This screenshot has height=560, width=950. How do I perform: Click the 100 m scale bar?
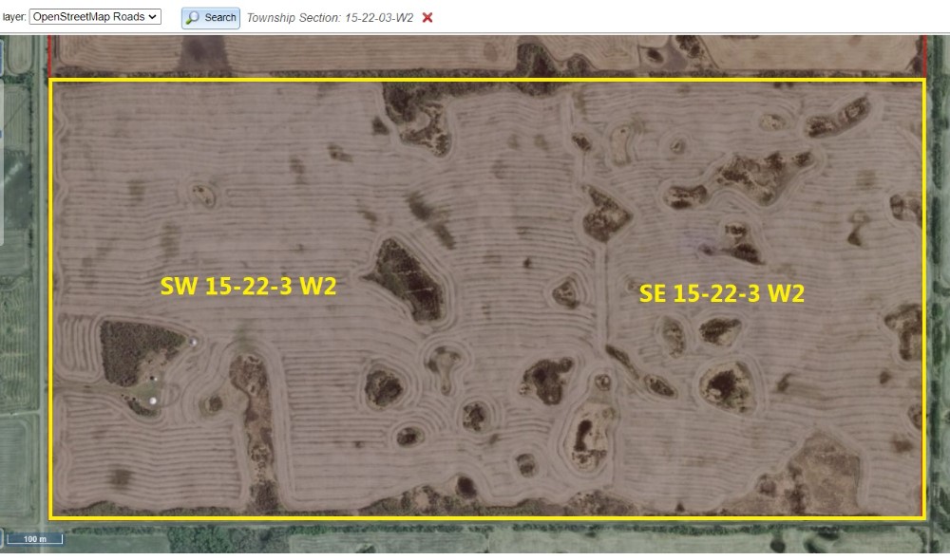click(34, 538)
